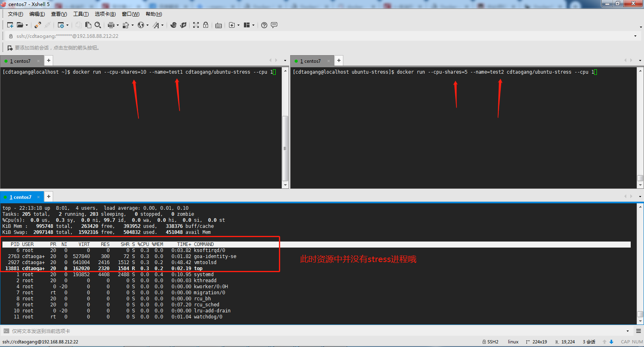Open the compose bar hamburger menu

(638, 331)
